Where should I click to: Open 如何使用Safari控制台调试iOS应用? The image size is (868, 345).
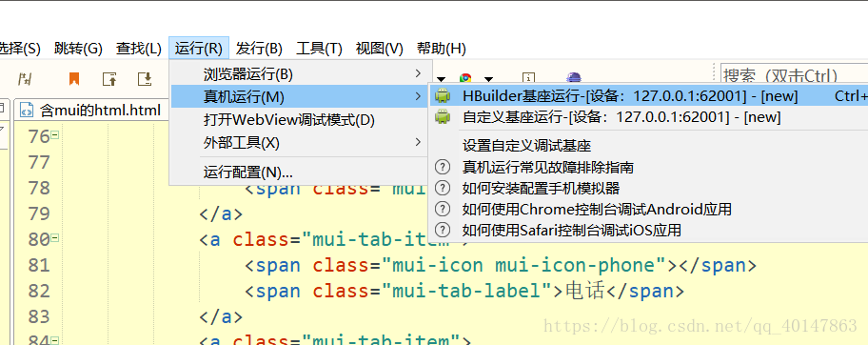(649, 230)
